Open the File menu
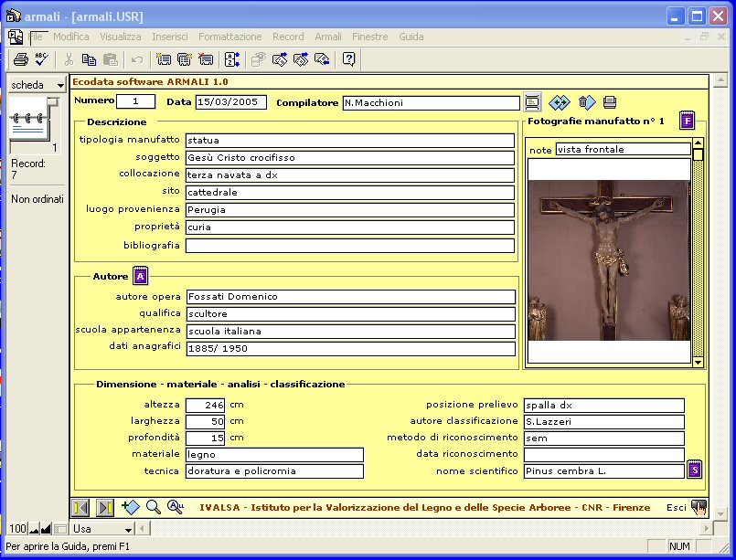 click(x=36, y=37)
